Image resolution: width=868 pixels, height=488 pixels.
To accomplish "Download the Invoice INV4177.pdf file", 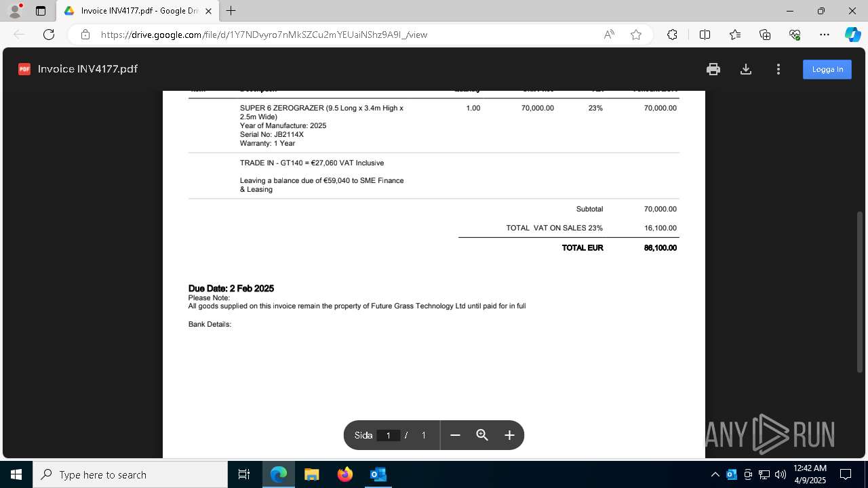I will (x=746, y=69).
